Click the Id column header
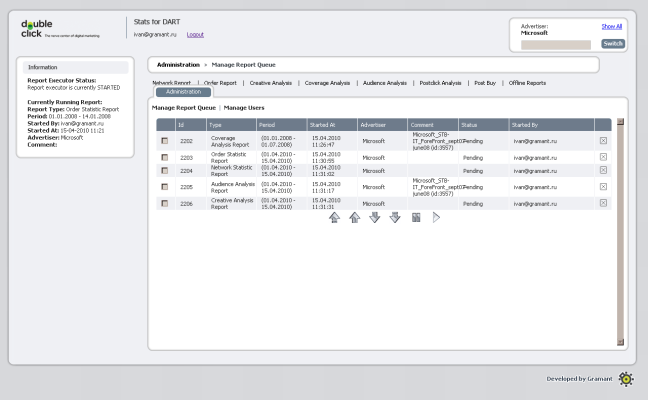The height and width of the screenshot is (400, 648). coord(191,125)
